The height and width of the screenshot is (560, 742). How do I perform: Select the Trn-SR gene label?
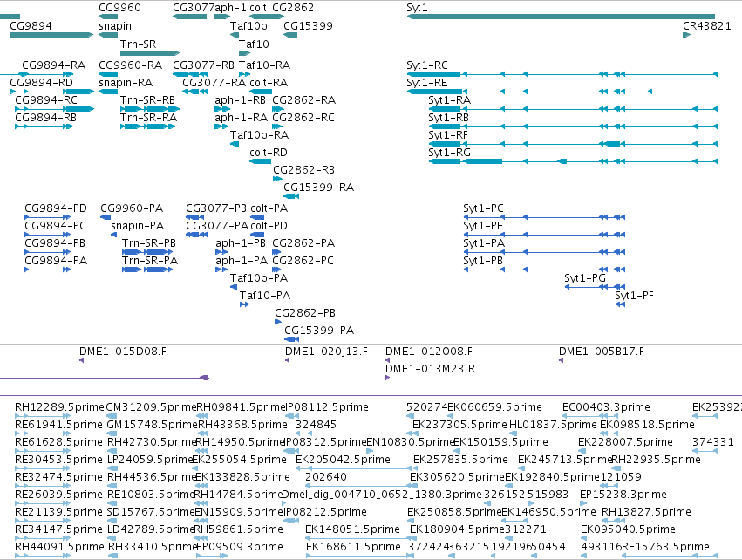[138, 44]
